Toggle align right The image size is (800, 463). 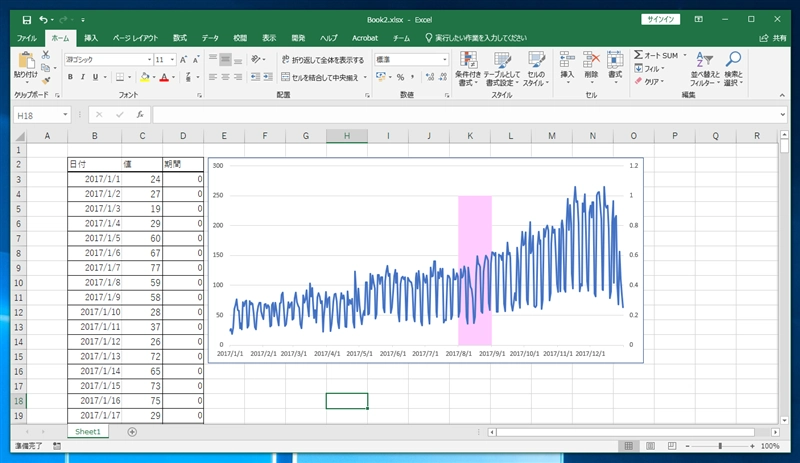click(238, 77)
